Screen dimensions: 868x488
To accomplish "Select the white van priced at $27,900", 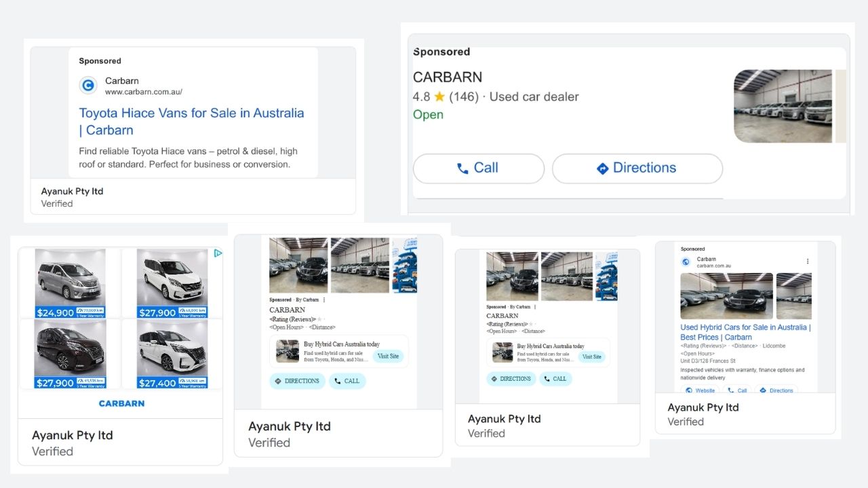I will click(172, 283).
